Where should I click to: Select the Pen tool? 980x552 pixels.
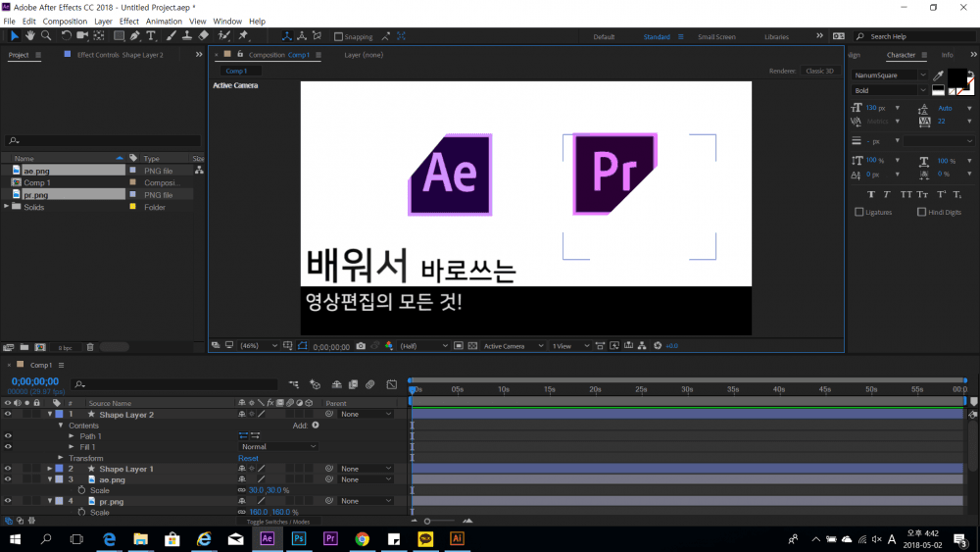pyautogui.click(x=135, y=36)
